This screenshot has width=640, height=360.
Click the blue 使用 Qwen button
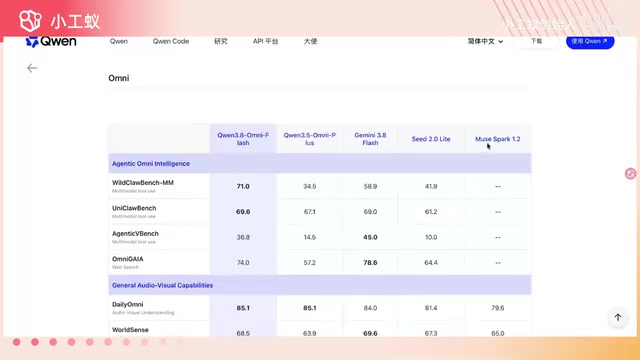pos(590,41)
